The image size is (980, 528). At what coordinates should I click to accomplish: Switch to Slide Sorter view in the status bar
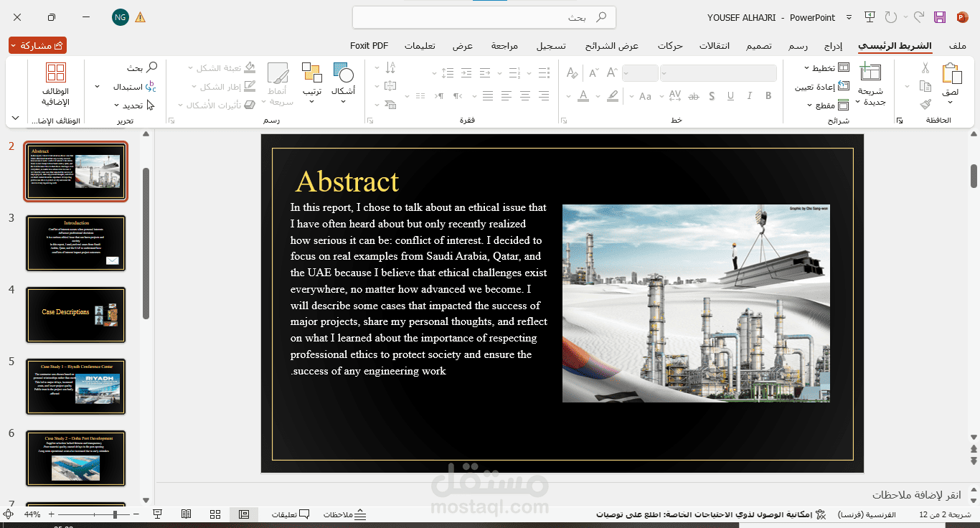coord(215,514)
